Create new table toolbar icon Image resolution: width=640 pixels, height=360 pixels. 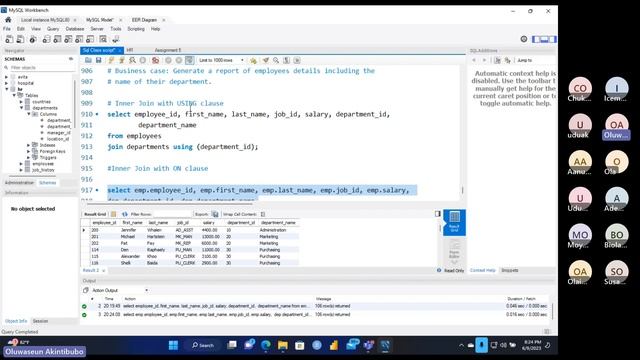(x=58, y=39)
